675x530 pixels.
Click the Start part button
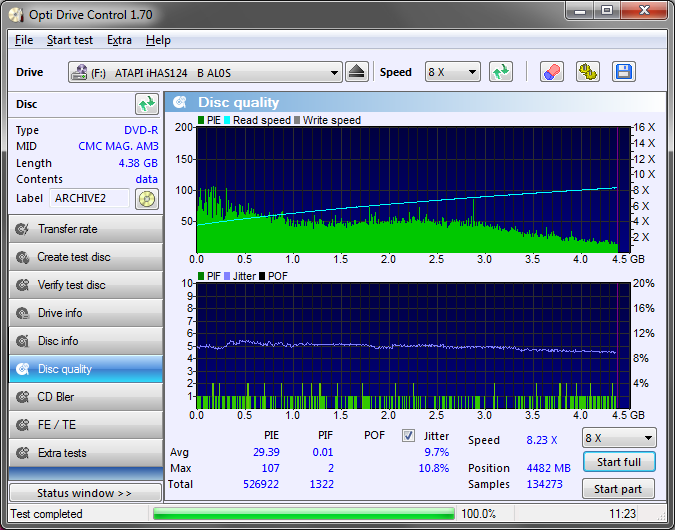coord(618,489)
